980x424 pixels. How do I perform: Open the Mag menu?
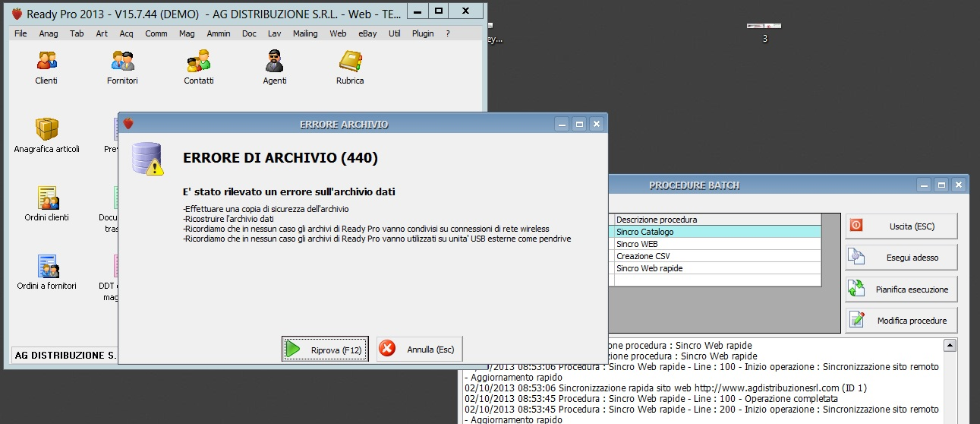coord(187,33)
